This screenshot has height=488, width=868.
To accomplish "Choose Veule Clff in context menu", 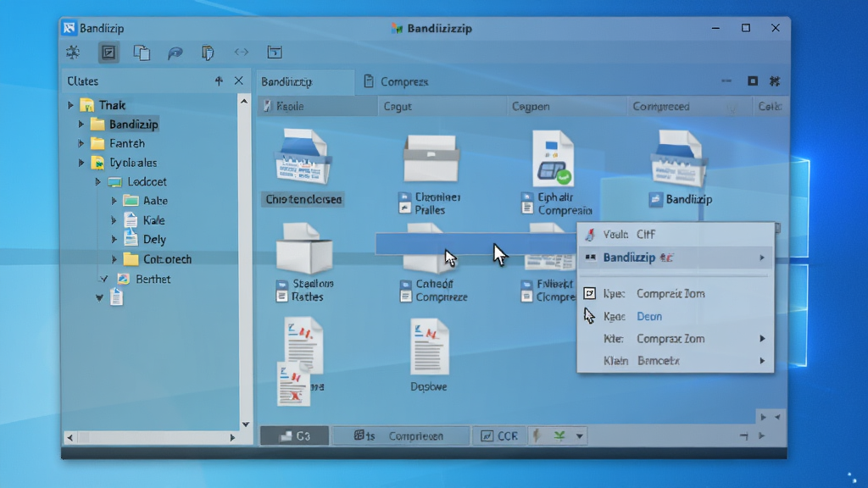I will click(676, 234).
